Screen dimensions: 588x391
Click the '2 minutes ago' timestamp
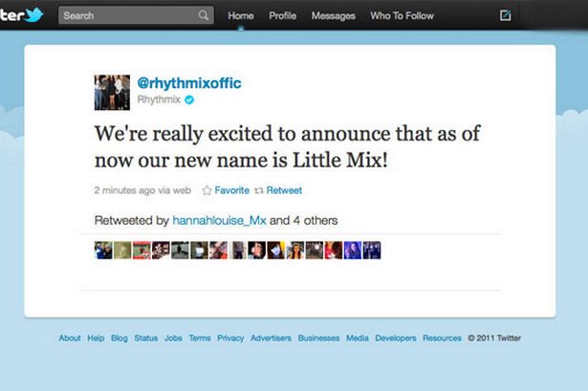click(124, 190)
